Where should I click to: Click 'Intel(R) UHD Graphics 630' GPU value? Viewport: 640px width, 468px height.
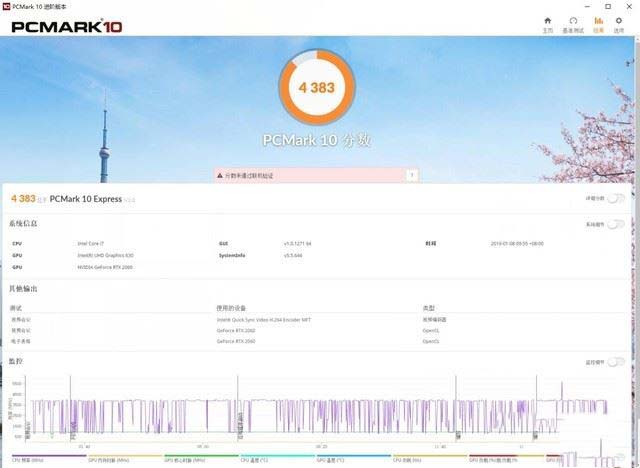105,255
